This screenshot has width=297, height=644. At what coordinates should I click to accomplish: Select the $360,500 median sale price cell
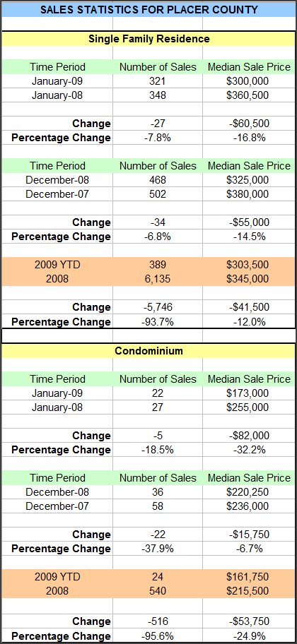point(248,95)
